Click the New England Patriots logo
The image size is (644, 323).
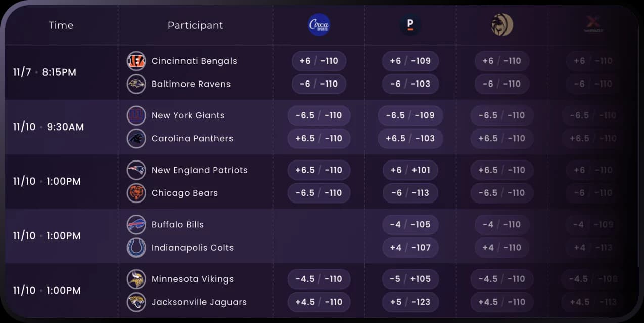(136, 170)
